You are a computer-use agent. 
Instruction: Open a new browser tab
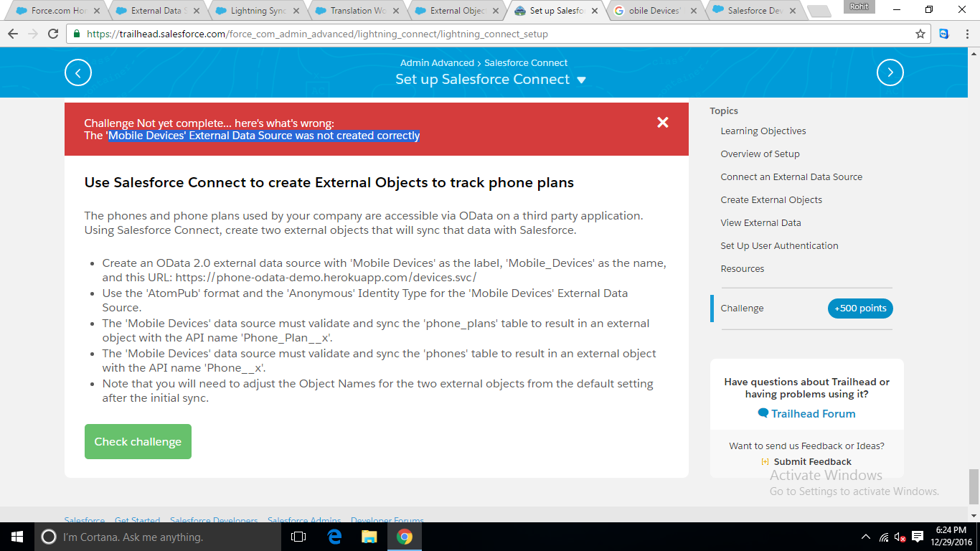[x=819, y=11]
